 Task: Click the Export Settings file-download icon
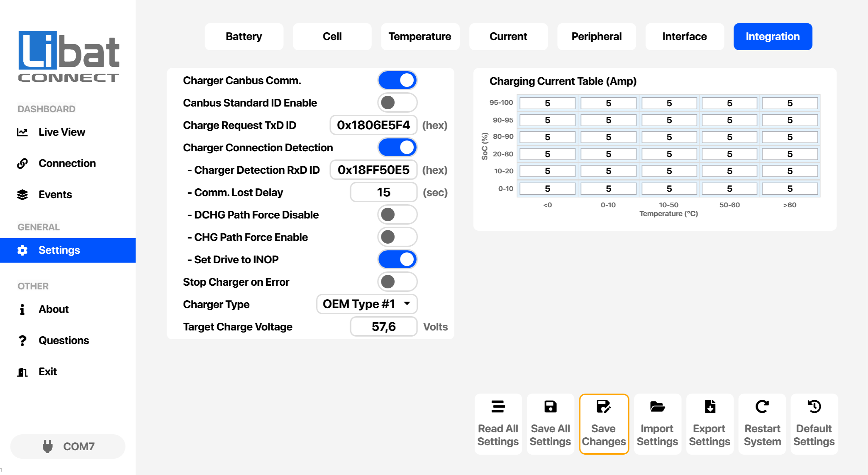pos(710,406)
